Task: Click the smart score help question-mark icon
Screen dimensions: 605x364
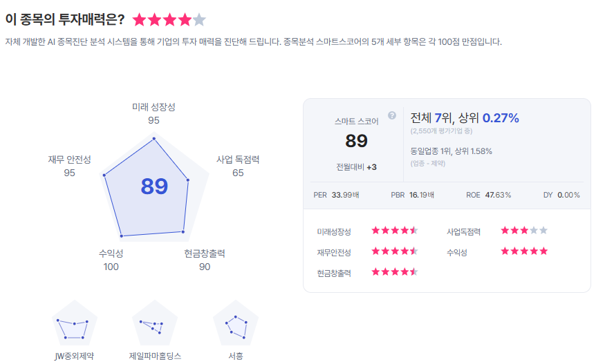Action: point(392,115)
